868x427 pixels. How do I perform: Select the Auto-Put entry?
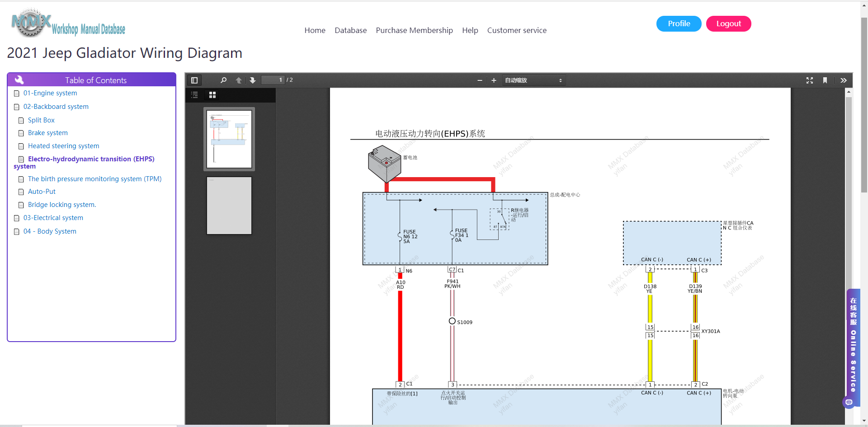click(42, 192)
